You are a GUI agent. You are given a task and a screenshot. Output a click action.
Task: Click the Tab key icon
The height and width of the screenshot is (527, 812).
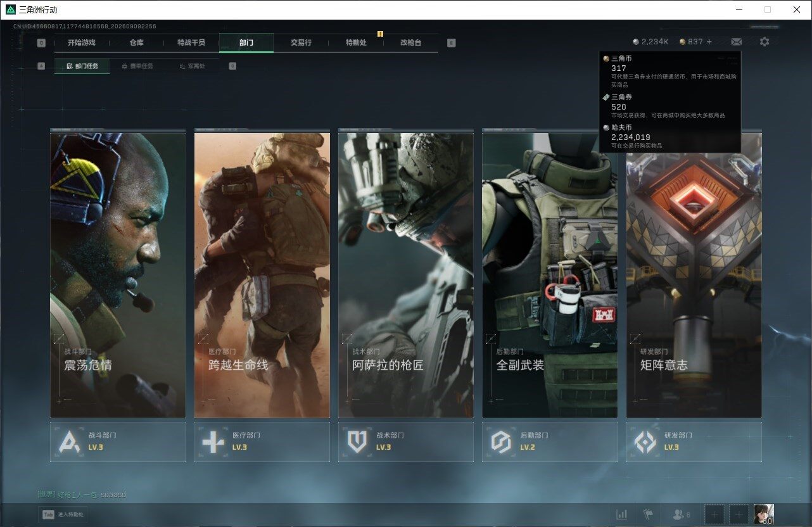(48, 515)
